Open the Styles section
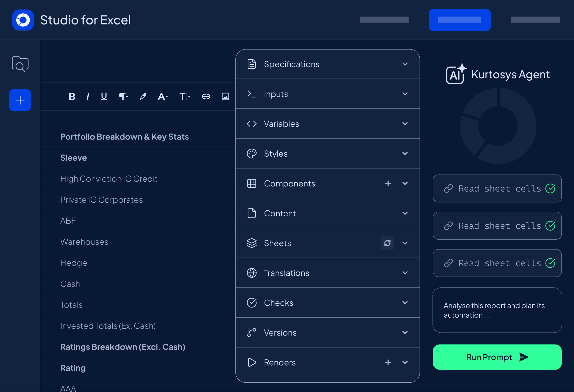574x392 pixels. coord(328,154)
